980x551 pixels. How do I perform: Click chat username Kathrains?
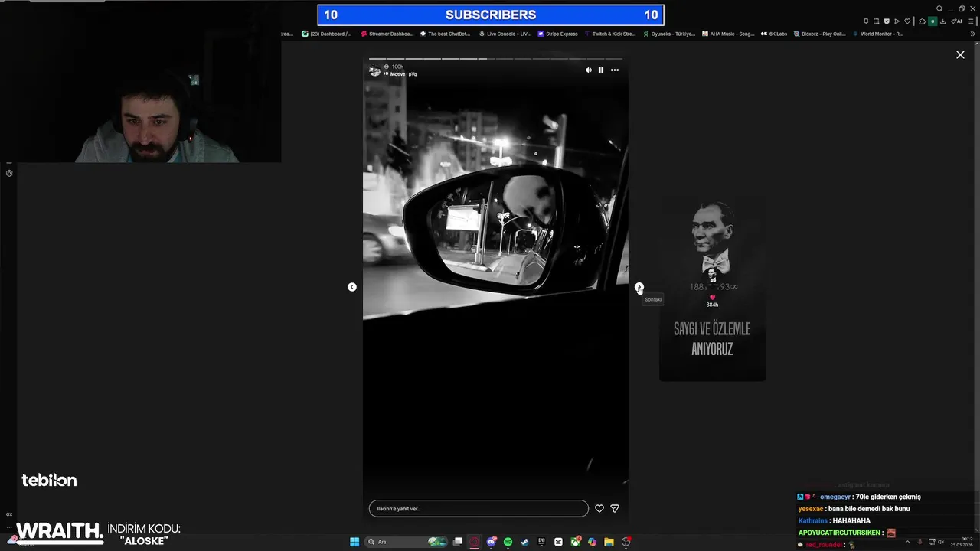click(x=813, y=521)
